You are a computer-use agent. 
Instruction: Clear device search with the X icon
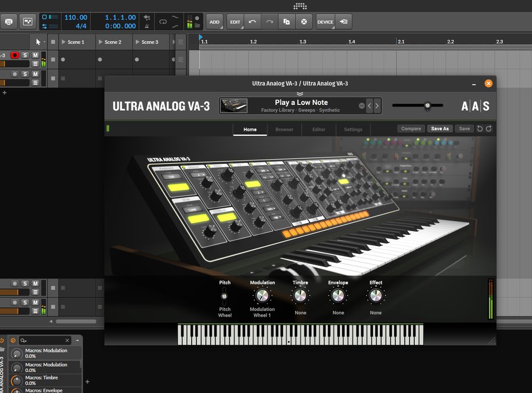point(67,340)
